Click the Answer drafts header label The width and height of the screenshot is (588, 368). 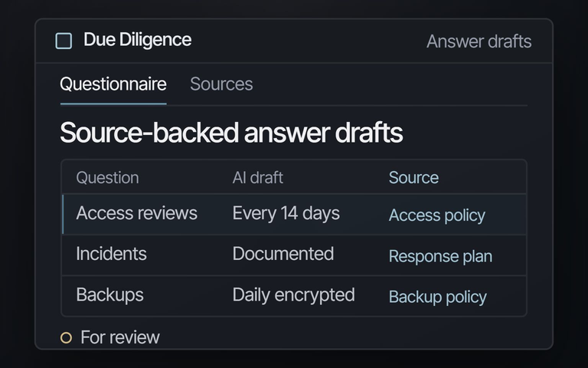479,41
